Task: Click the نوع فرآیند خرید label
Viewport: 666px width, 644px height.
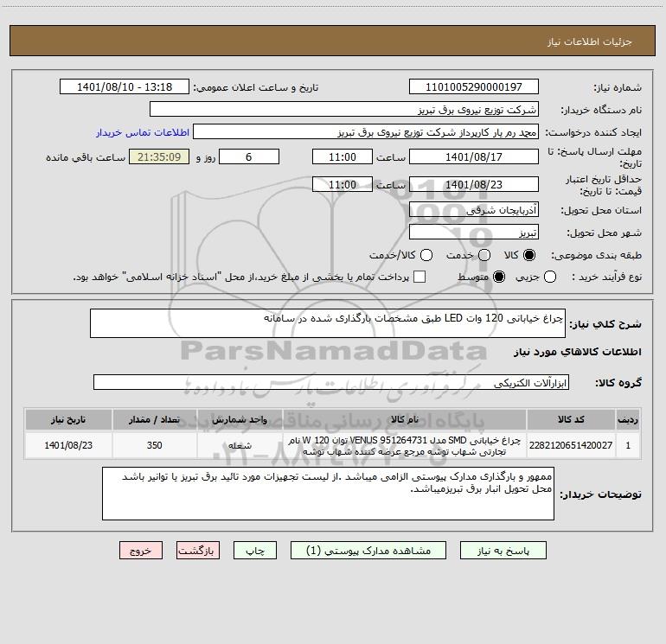Action: (606, 277)
